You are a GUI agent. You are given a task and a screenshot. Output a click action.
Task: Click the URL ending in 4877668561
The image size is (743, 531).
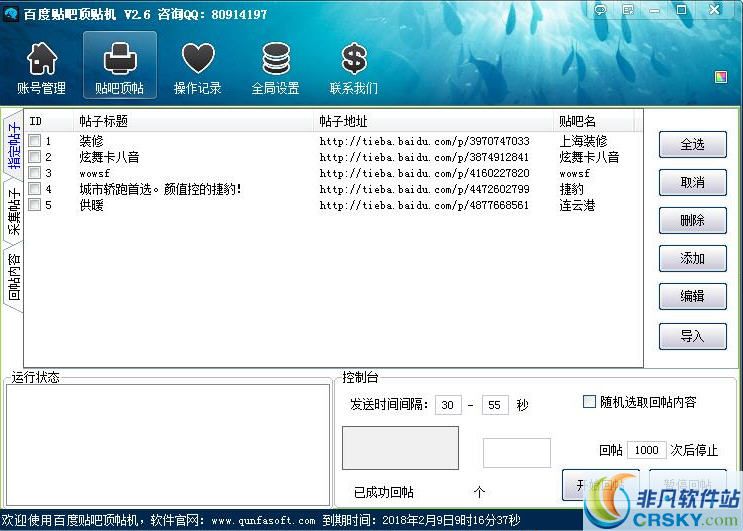coord(424,205)
